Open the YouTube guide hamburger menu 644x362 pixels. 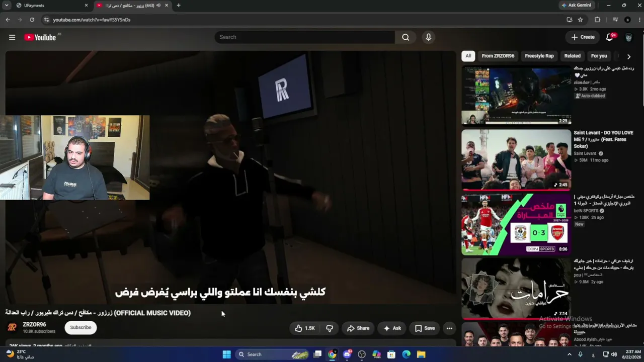click(x=12, y=37)
